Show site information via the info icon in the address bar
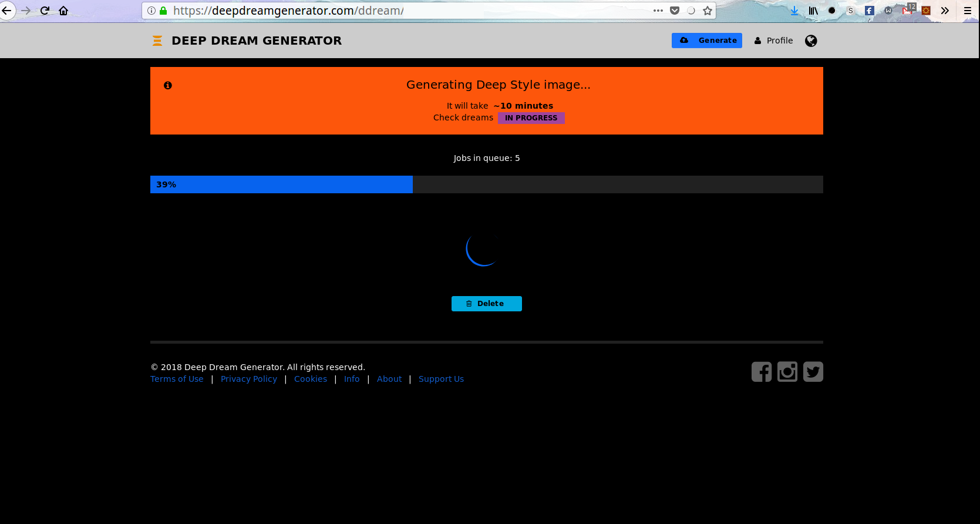The height and width of the screenshot is (524, 980). coord(151,11)
